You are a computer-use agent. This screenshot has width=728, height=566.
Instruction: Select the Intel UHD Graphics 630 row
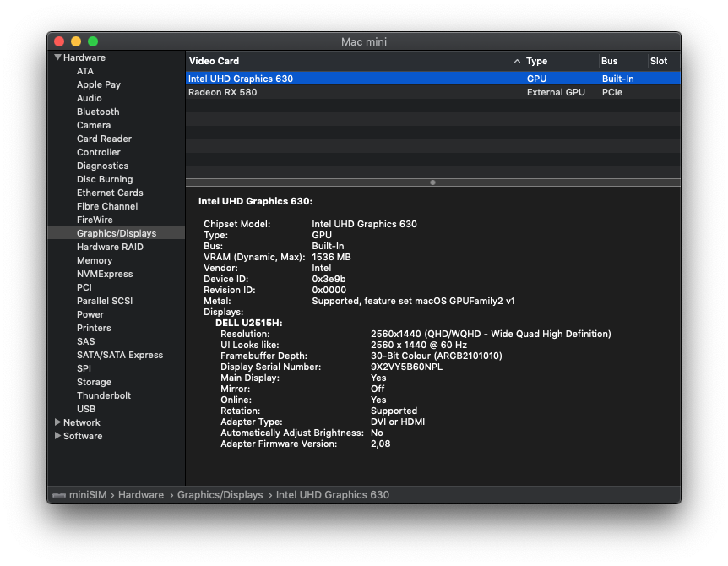[x=432, y=79]
